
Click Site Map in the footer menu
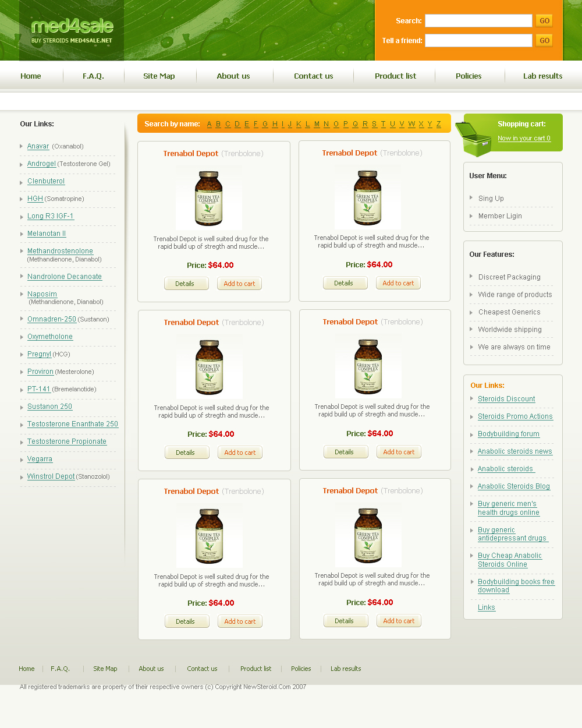(105, 669)
